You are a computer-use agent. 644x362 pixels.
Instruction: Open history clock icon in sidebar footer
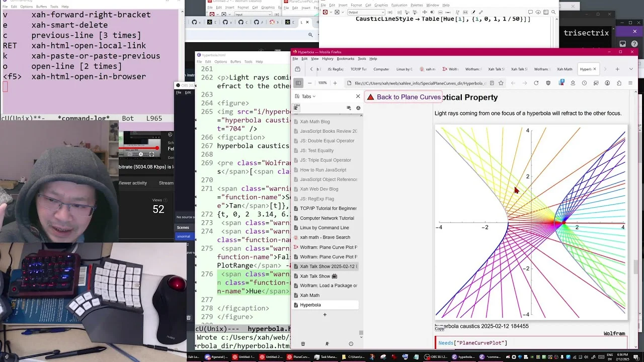coord(351,344)
